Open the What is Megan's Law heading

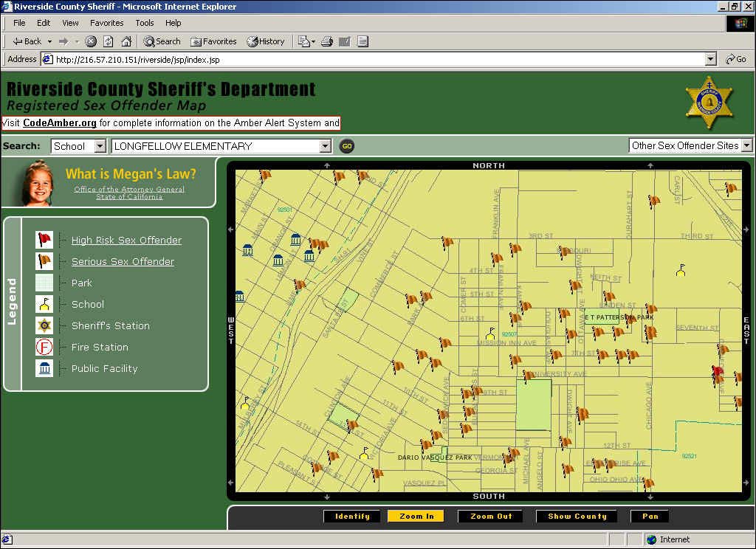(131, 173)
